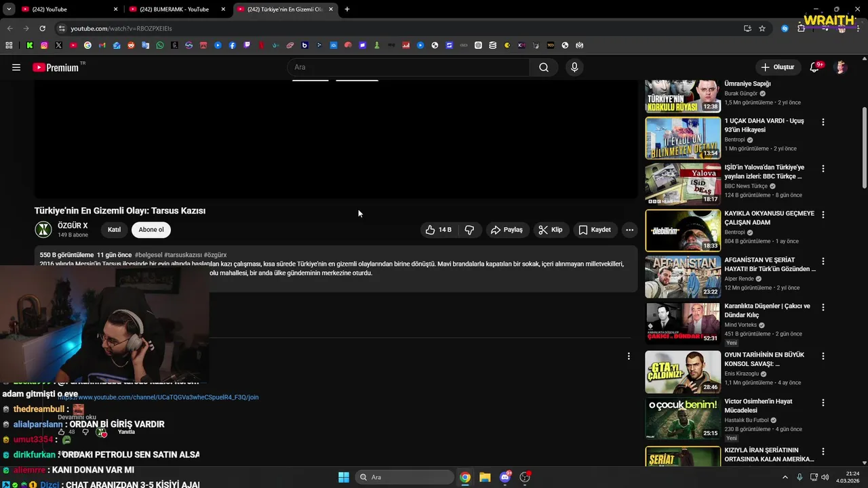Open the more actions menu beside Kaydet
Viewport: 868px width, 488px height.
[x=629, y=230]
